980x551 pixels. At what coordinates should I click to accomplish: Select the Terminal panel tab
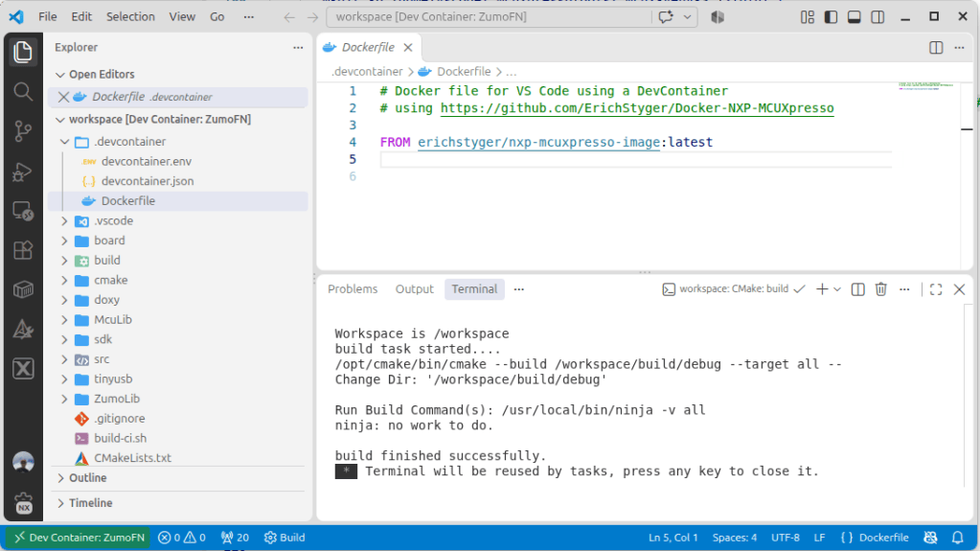[x=474, y=289]
